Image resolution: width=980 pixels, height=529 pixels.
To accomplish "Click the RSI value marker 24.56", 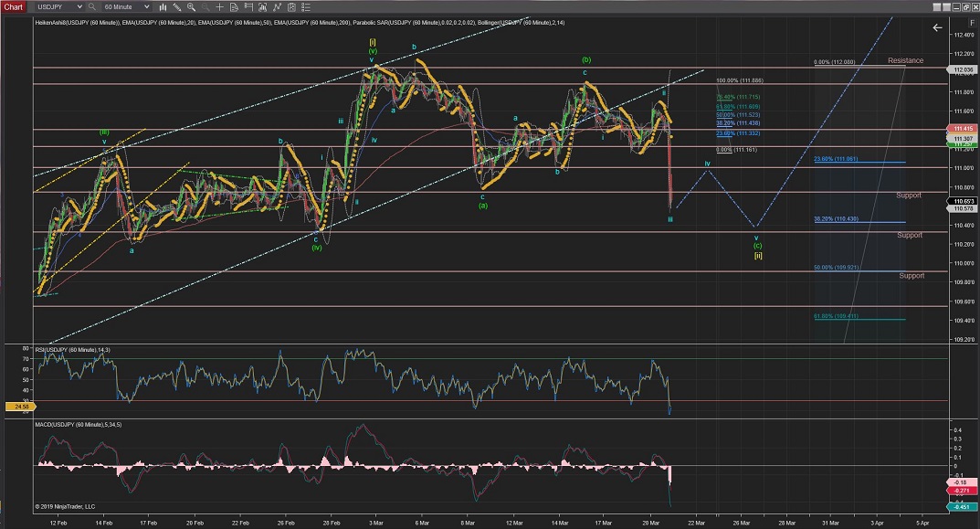I will [17, 407].
